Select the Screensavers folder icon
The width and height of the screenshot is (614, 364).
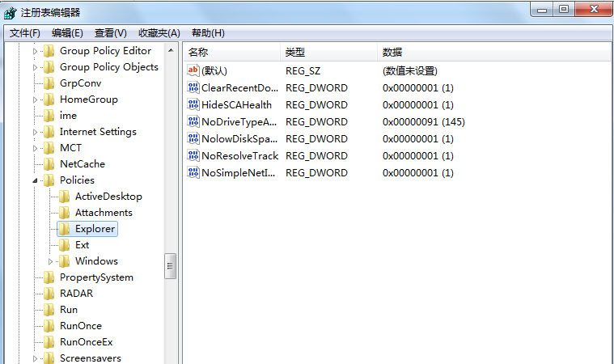pyautogui.click(x=49, y=358)
